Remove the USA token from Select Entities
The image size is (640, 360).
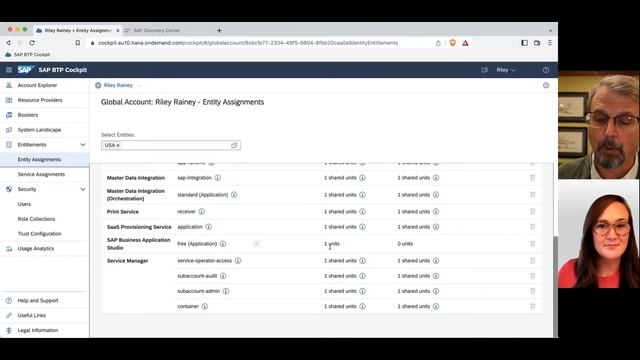click(118, 146)
